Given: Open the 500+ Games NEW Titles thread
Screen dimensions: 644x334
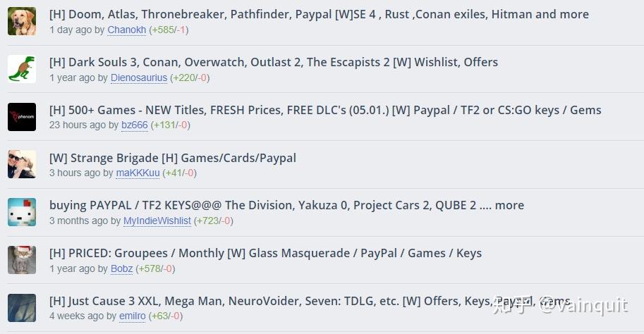Looking at the screenshot, I should tap(325, 110).
